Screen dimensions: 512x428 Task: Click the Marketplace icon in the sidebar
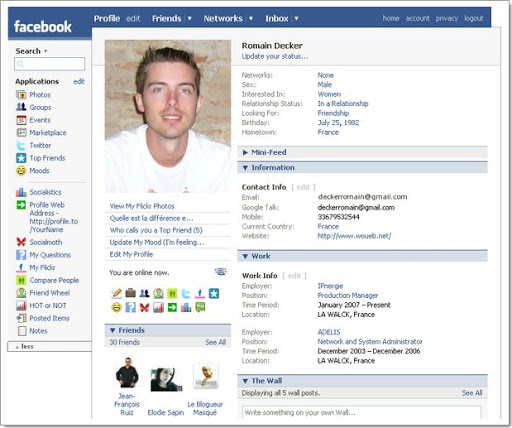tap(21, 133)
